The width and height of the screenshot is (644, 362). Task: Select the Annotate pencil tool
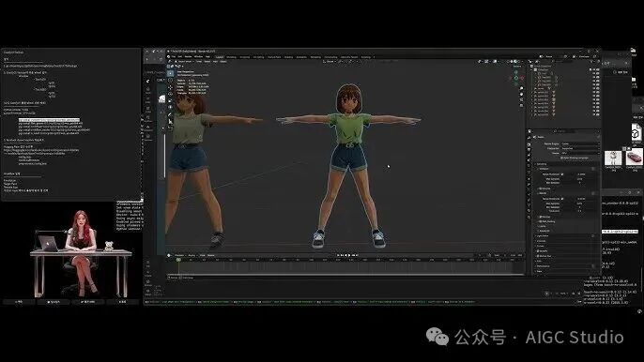pyautogui.click(x=170, y=115)
